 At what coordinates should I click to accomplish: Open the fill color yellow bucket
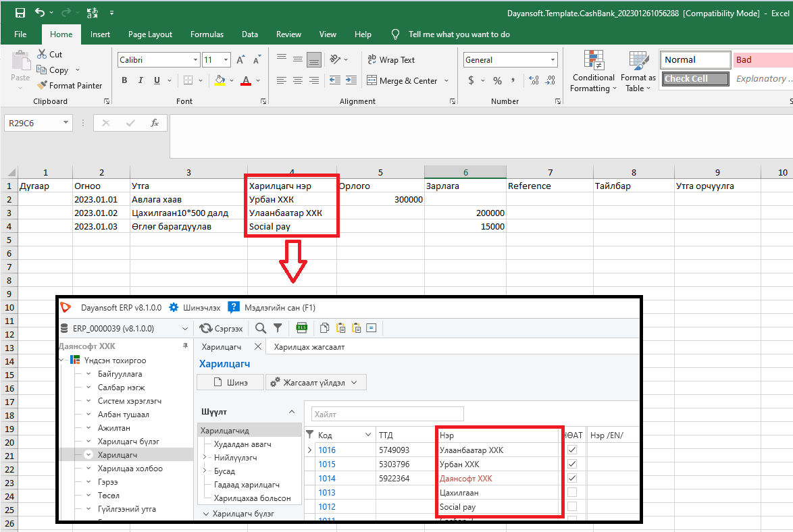[220, 80]
